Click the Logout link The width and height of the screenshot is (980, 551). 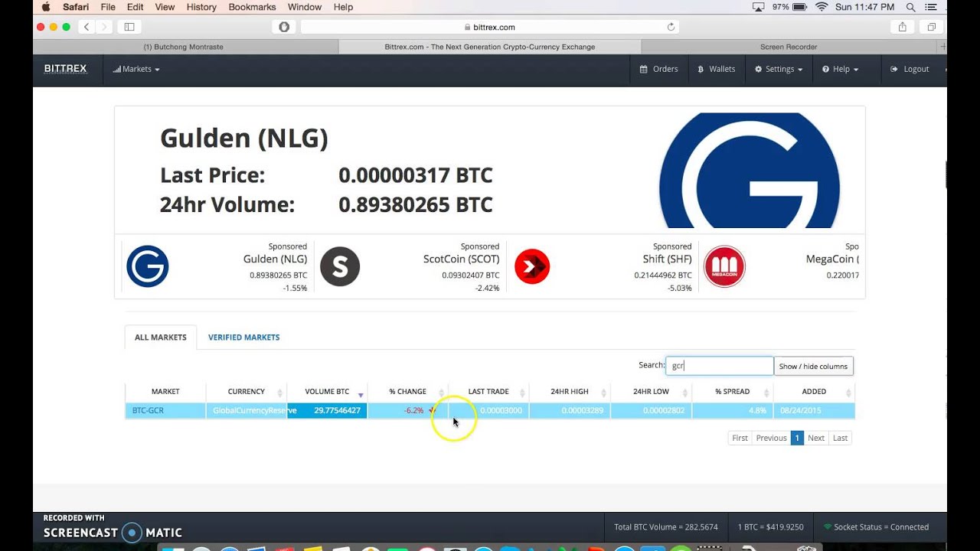coord(910,69)
